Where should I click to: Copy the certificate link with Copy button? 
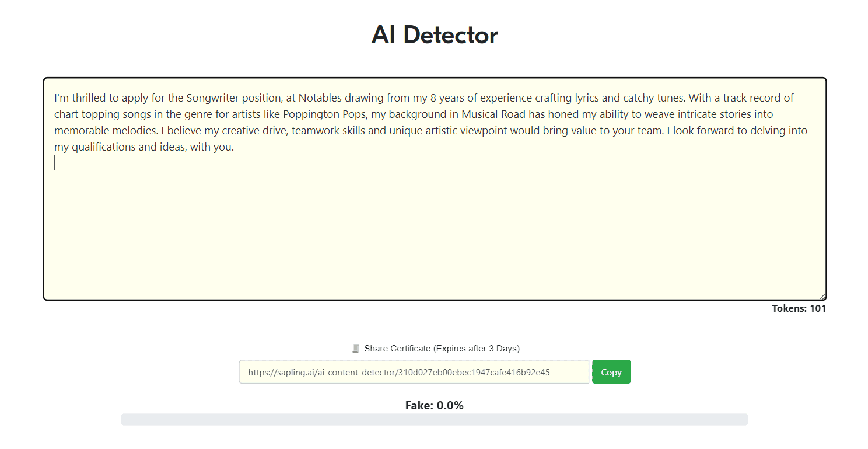pos(611,372)
